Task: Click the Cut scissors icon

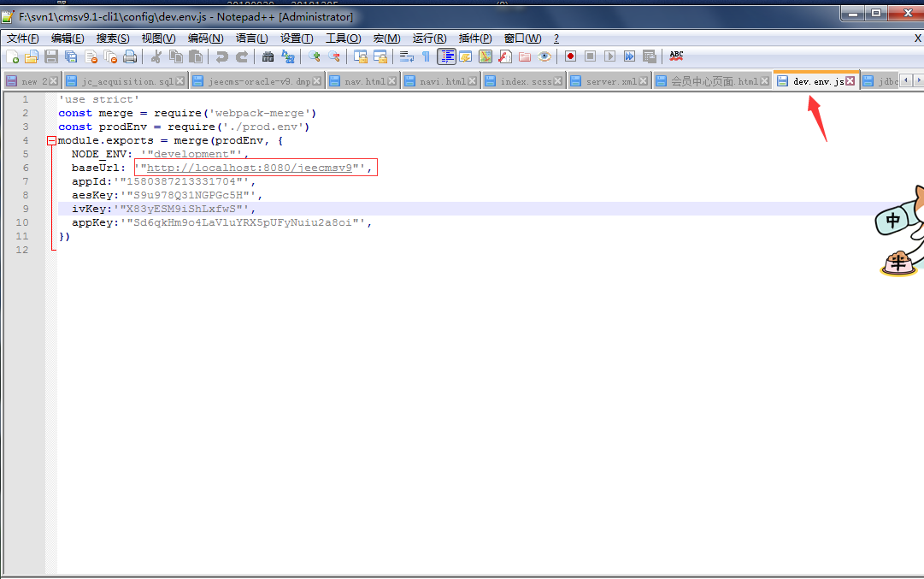Action: [156, 56]
